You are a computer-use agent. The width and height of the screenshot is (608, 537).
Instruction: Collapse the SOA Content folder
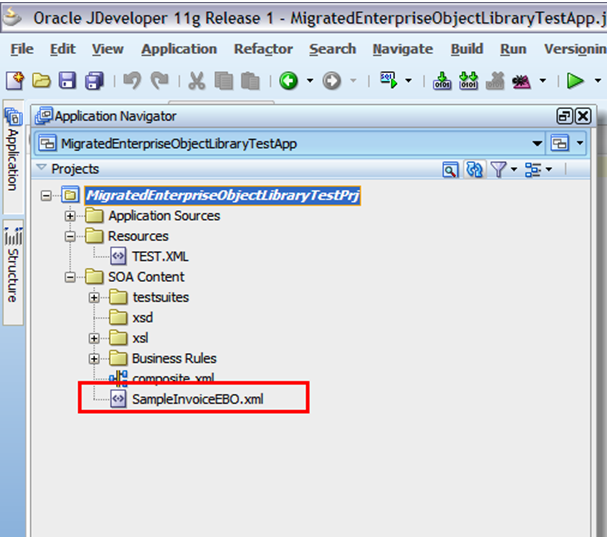(70, 277)
